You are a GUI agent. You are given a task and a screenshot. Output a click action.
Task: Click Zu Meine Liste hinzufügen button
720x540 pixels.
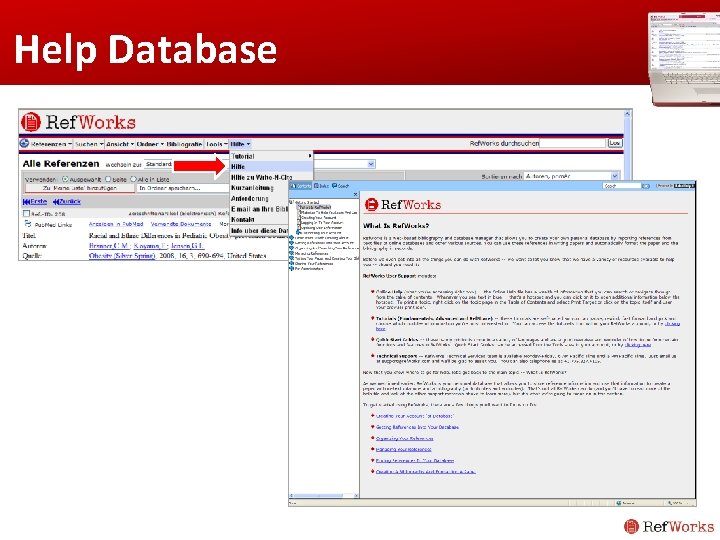[80, 188]
